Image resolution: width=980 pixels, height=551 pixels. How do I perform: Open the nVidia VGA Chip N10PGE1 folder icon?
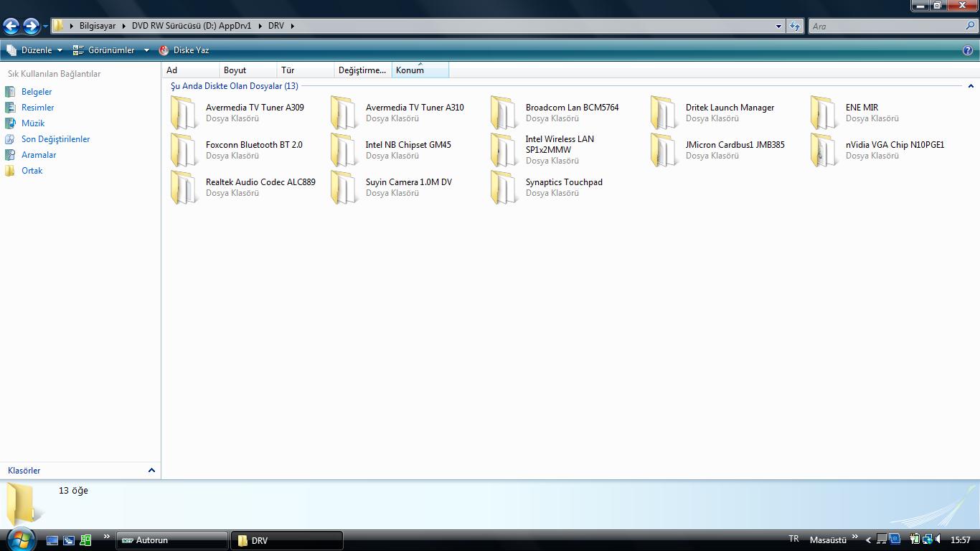tap(824, 151)
